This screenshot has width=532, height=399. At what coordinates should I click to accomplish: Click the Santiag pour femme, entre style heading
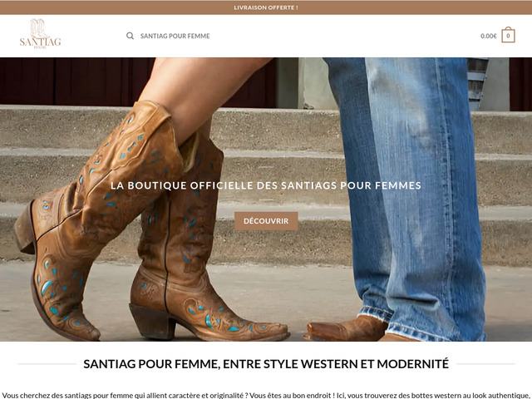click(266, 364)
